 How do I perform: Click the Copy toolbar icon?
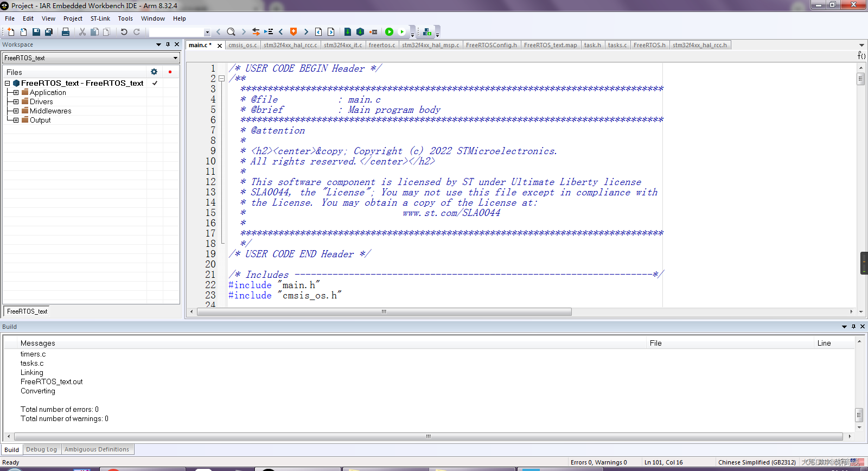click(94, 32)
